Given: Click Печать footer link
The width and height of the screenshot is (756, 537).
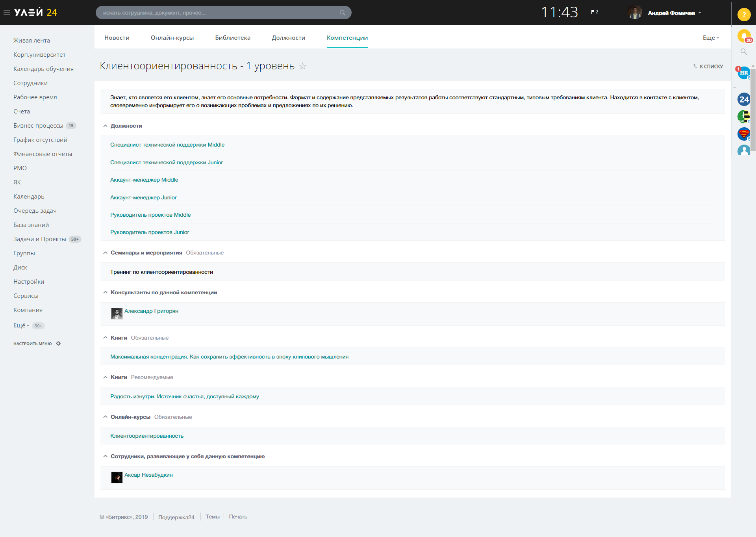Looking at the screenshot, I should point(238,517).
